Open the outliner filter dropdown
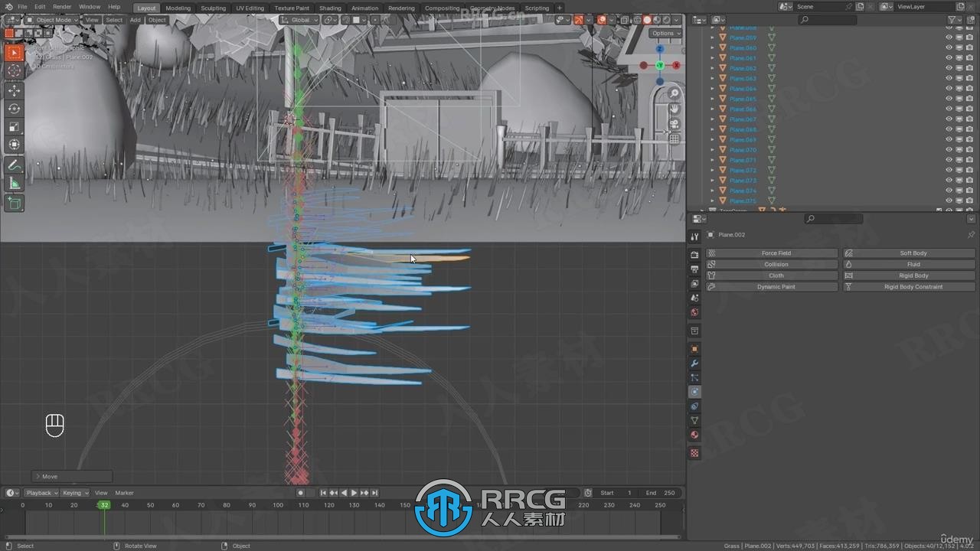Viewport: 980px width, 551px height. click(x=955, y=20)
